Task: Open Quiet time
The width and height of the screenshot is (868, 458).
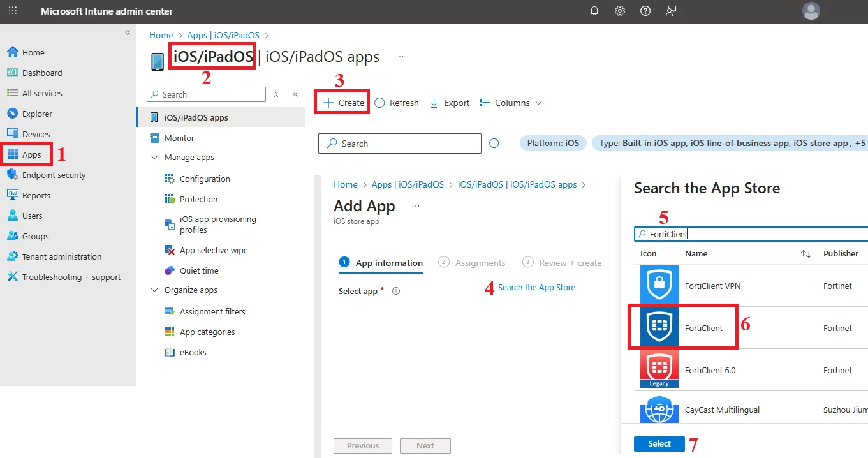Action: 199,270
